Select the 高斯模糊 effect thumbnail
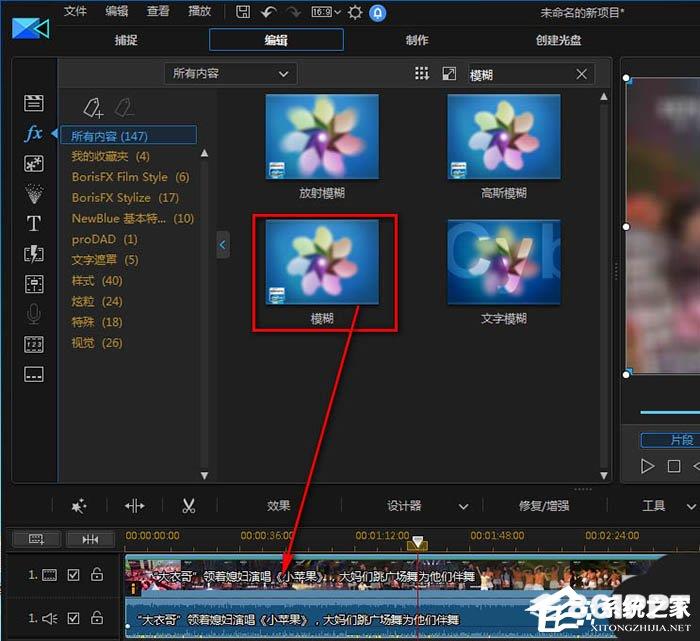The width and height of the screenshot is (700, 641). point(504,136)
